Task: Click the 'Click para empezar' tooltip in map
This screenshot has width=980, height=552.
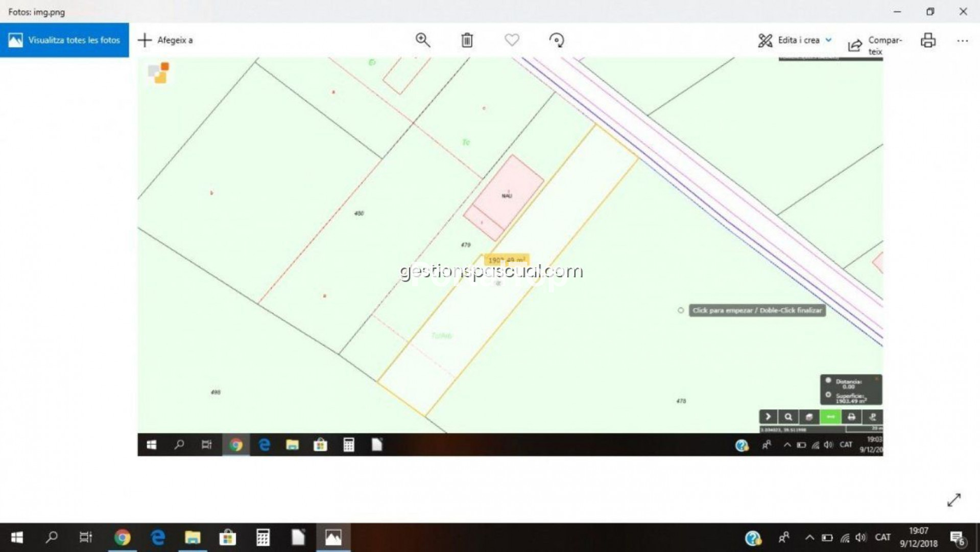Action: tap(756, 310)
